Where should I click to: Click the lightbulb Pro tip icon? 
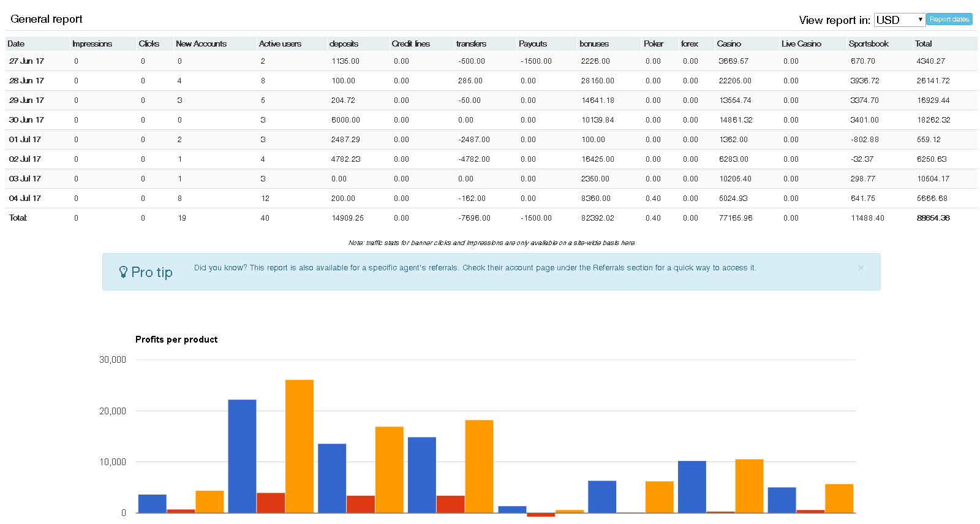pos(123,272)
